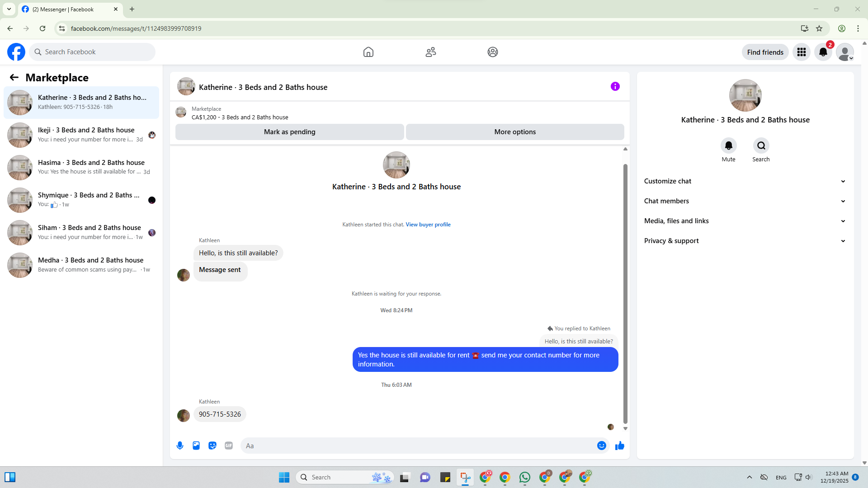Open the Facebook apps grid menu
Viewport: 868px width, 488px height.
(x=801, y=52)
